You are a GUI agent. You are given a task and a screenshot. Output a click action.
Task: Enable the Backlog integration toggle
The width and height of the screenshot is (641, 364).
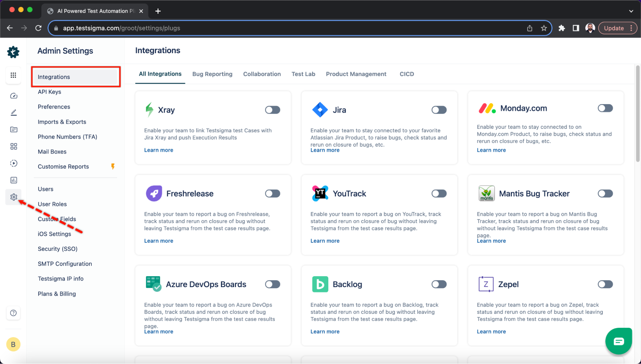[439, 284]
